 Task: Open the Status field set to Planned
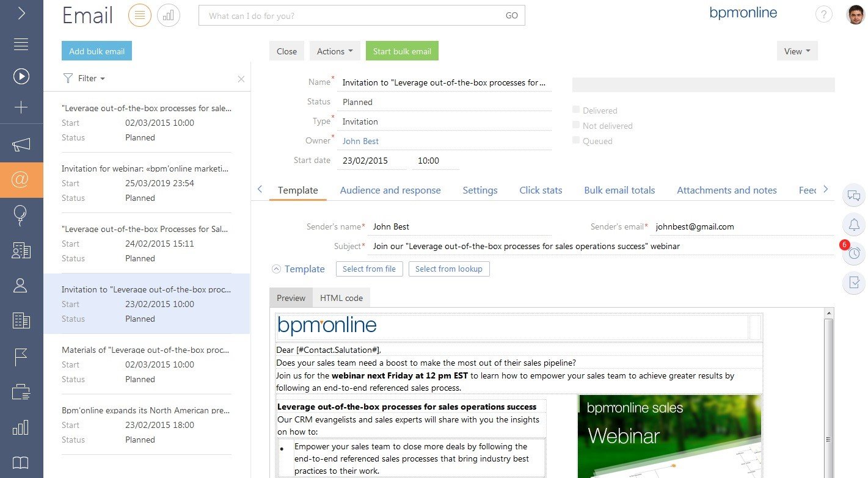[444, 102]
